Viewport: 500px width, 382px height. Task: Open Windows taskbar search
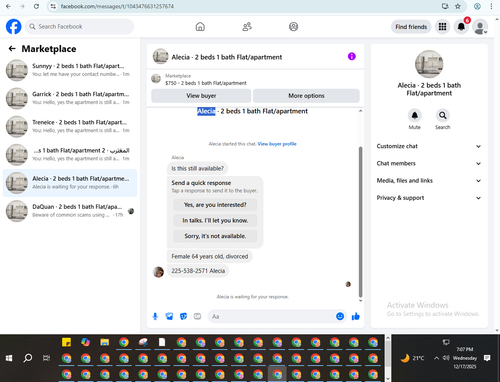coord(28,358)
